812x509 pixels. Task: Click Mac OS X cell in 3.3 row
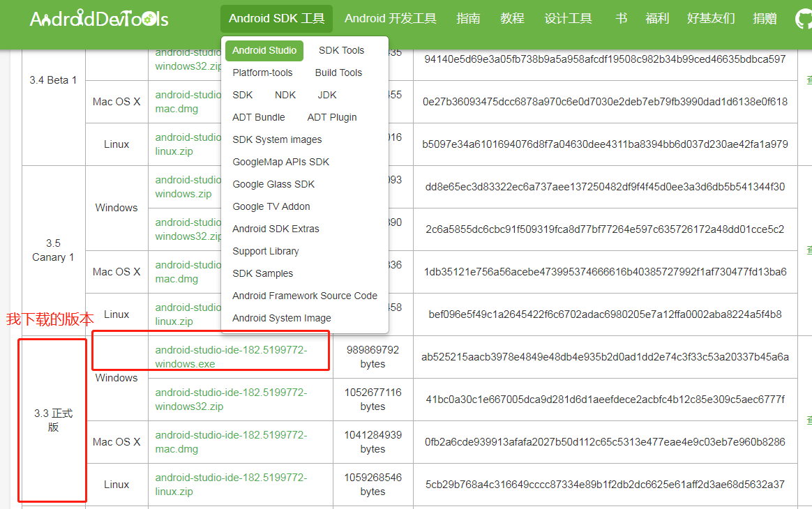(x=116, y=441)
